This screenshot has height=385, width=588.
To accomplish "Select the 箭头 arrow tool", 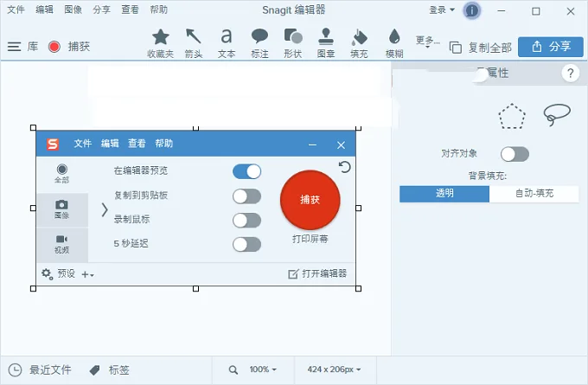I will [194, 43].
